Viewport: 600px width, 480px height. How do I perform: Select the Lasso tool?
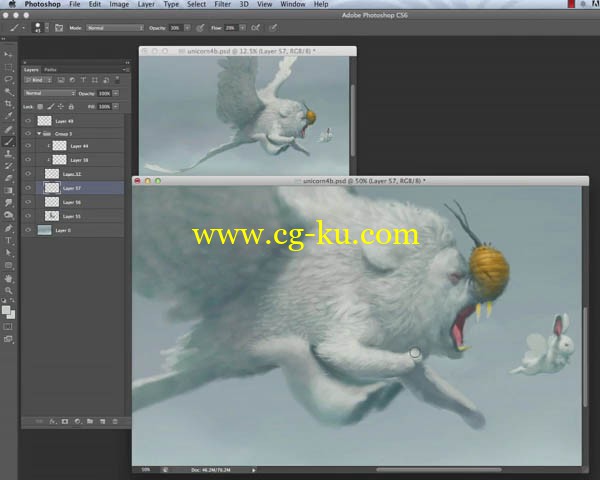pyautogui.click(x=8, y=80)
